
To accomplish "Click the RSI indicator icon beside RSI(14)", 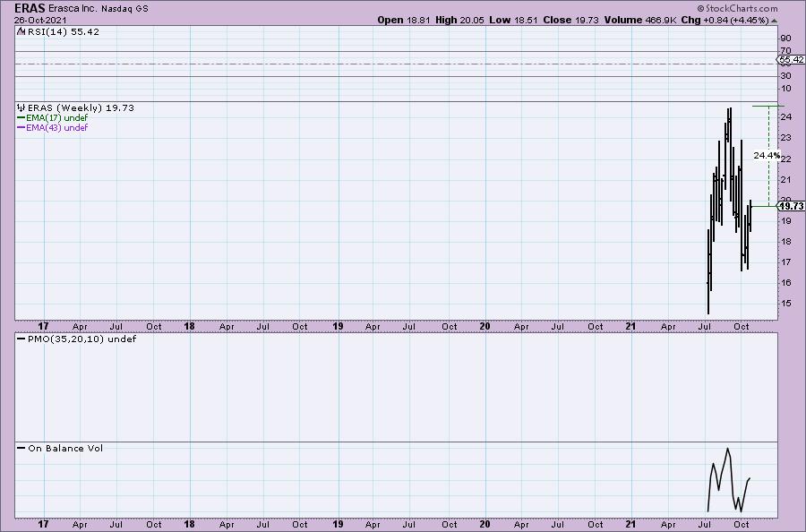I will pos(21,31).
